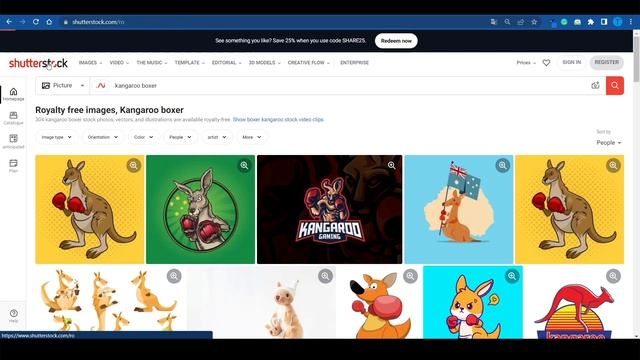Search by image using the camera icon
640x360 pixels.
click(x=595, y=85)
